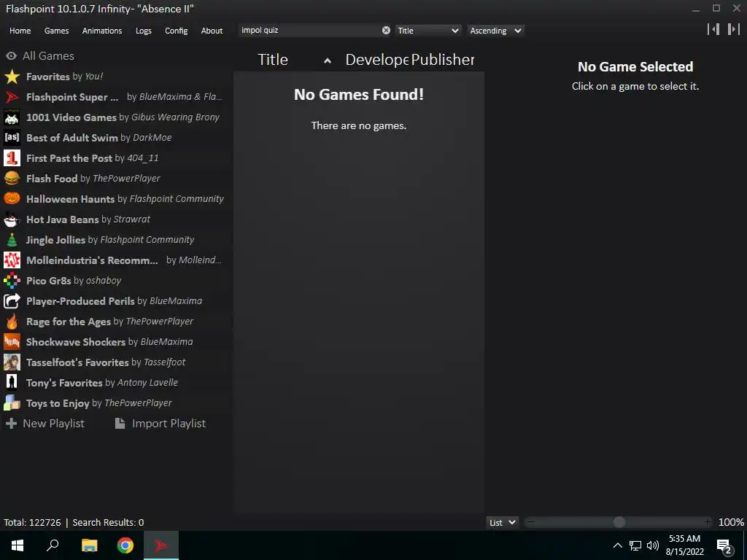The image size is (747, 560).
Task: Sort by the Publisher column header
Action: tap(443, 60)
